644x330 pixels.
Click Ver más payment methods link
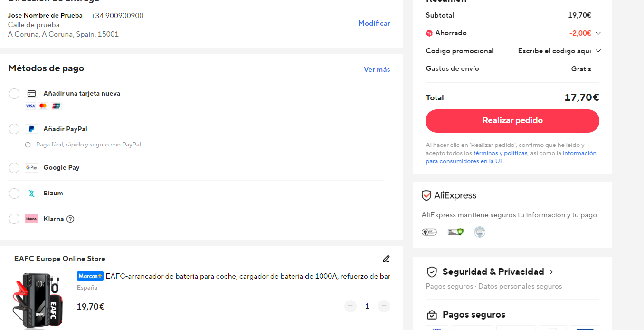pyautogui.click(x=377, y=69)
